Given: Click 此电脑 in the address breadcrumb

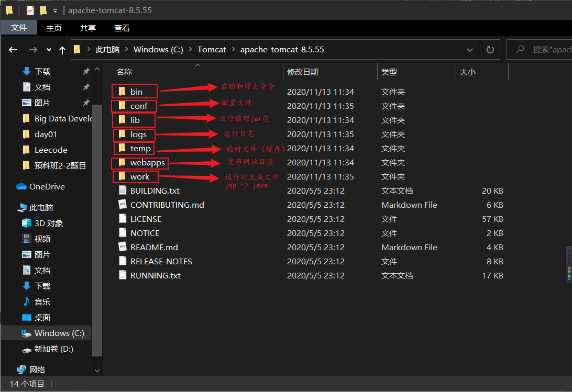Looking at the screenshot, I should tap(107, 50).
